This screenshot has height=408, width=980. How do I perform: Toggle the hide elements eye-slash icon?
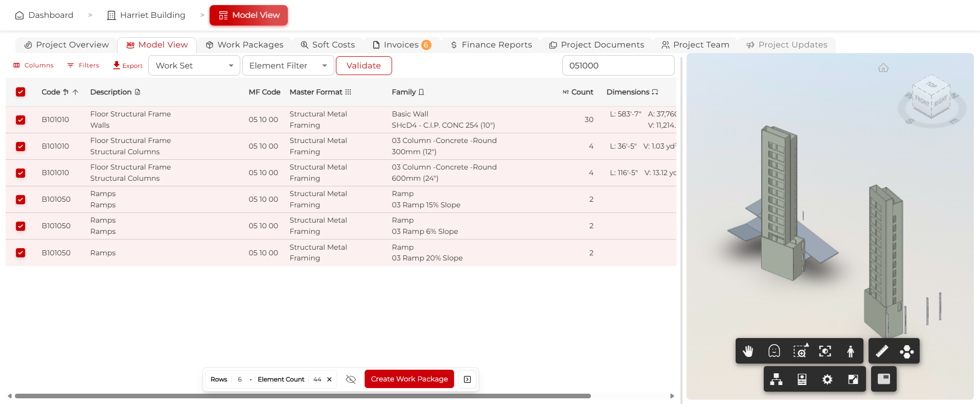351,379
